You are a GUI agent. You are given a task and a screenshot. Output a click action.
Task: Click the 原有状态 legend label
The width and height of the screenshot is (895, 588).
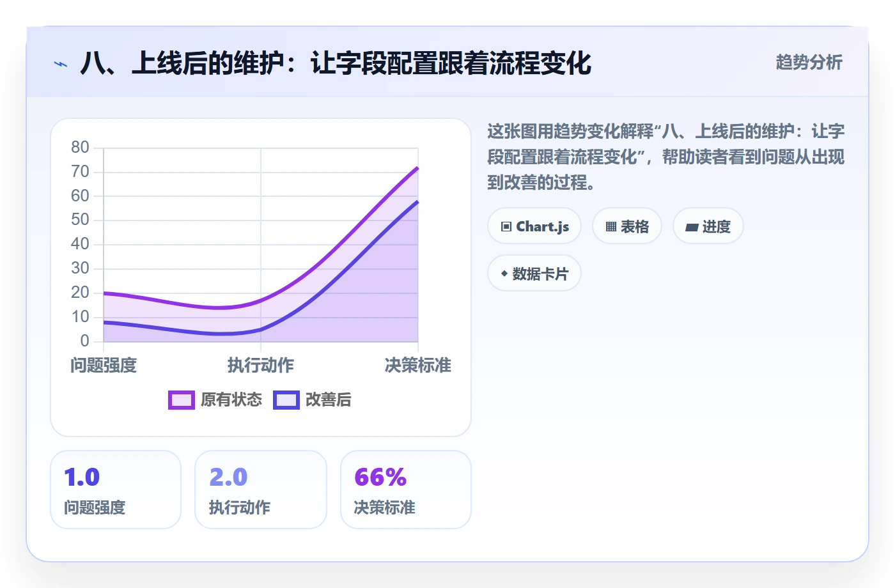(x=231, y=400)
